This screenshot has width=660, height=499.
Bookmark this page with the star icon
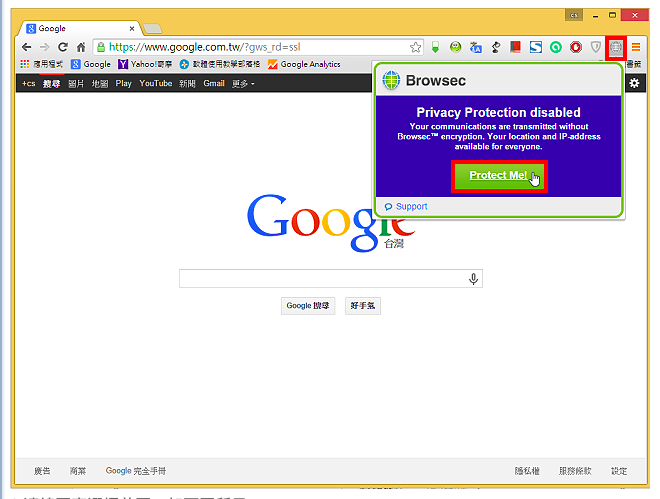(415, 47)
